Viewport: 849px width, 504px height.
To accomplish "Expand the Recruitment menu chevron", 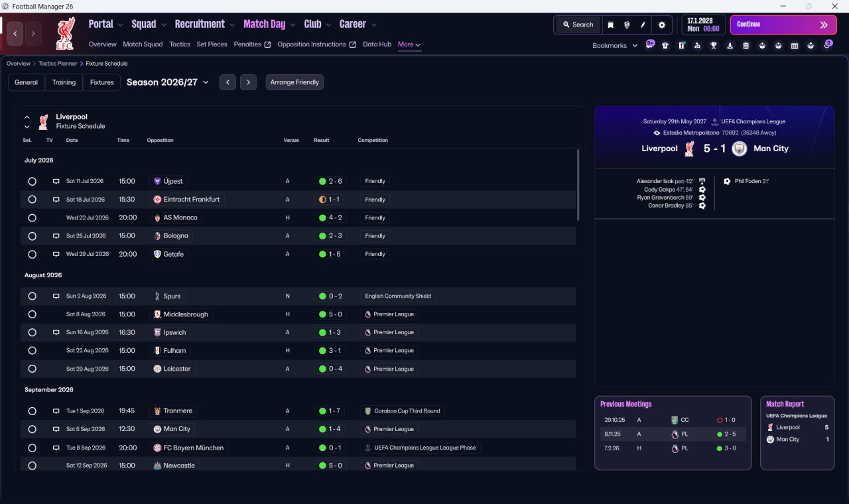I will click(x=232, y=25).
